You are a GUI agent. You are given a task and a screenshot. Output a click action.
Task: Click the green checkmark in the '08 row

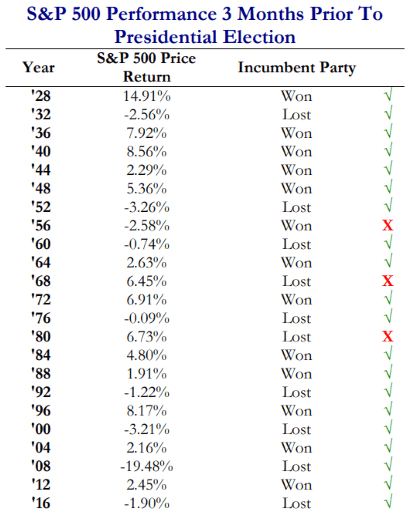388,465
